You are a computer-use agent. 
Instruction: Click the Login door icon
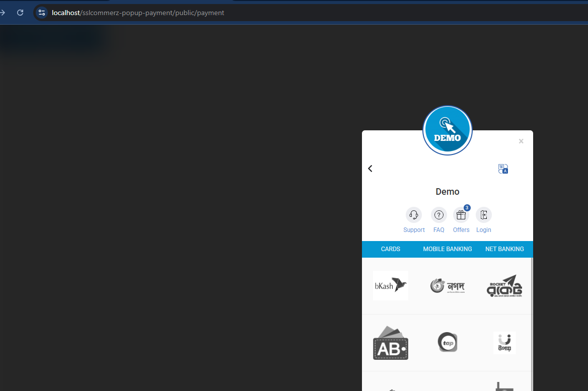pyautogui.click(x=484, y=215)
